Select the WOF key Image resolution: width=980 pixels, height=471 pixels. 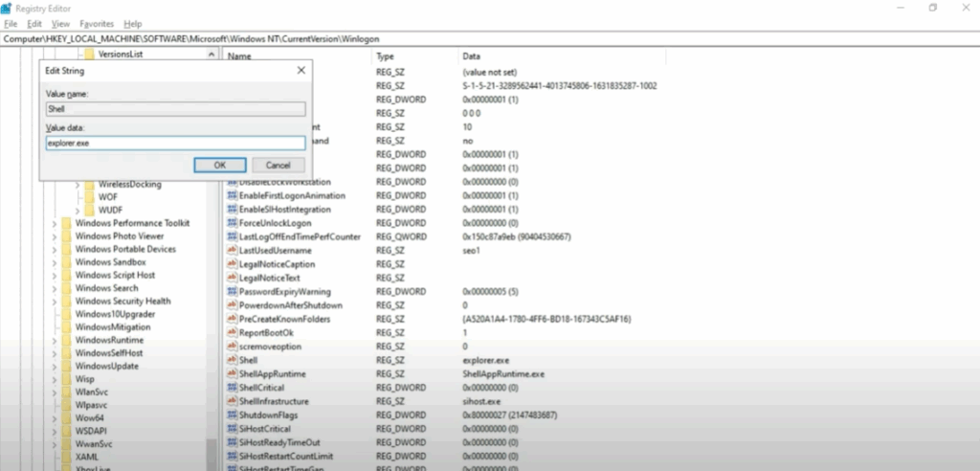click(107, 197)
